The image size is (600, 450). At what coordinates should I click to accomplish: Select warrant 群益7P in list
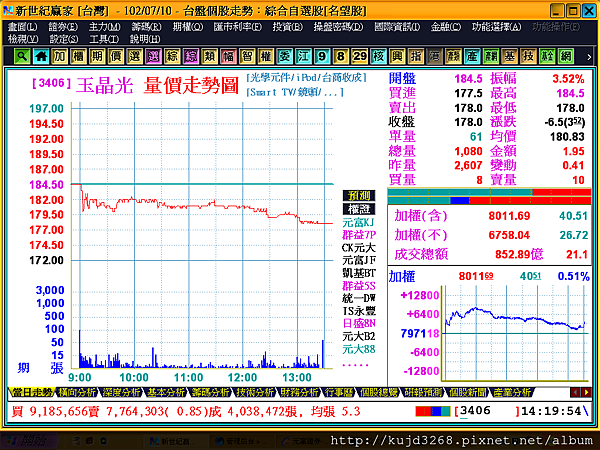coord(359,235)
